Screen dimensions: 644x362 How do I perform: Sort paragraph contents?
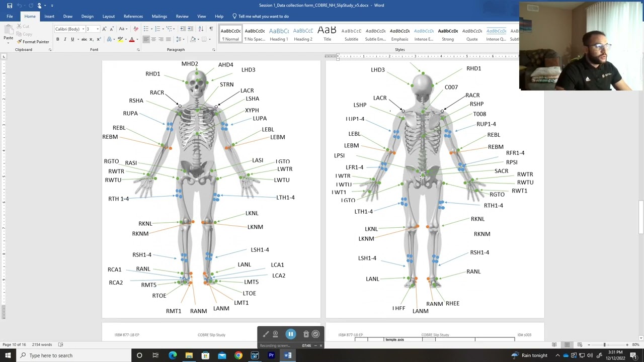click(x=201, y=29)
